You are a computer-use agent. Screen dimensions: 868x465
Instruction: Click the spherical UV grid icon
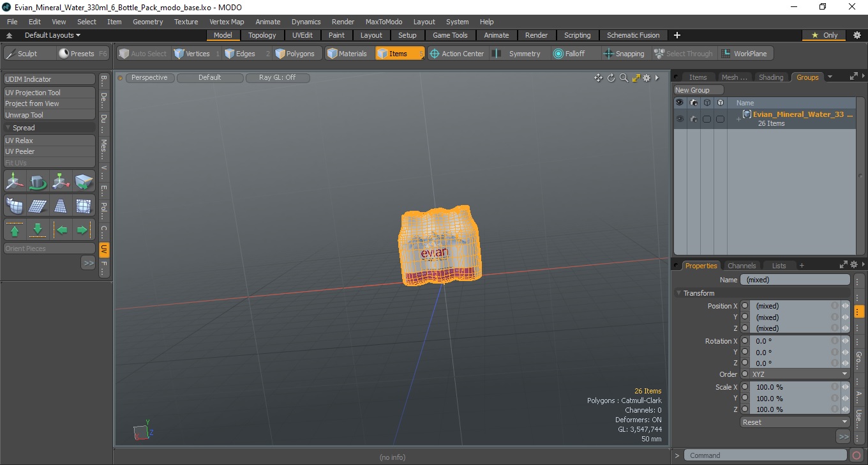point(84,206)
